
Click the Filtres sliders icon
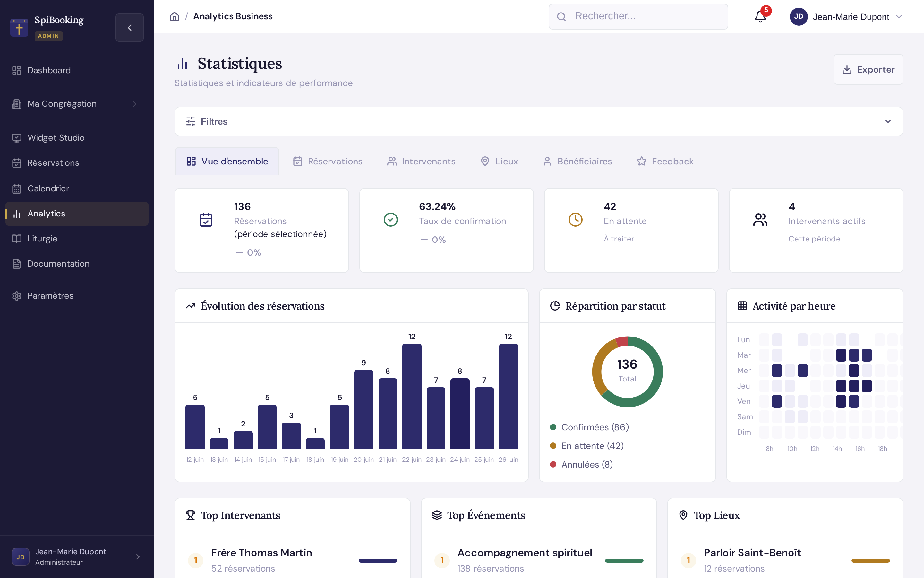[191, 121]
